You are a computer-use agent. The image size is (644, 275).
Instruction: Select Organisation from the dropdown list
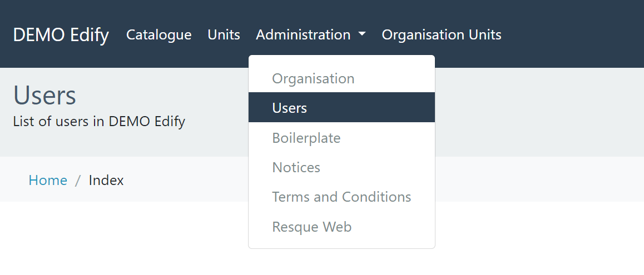[x=313, y=78]
